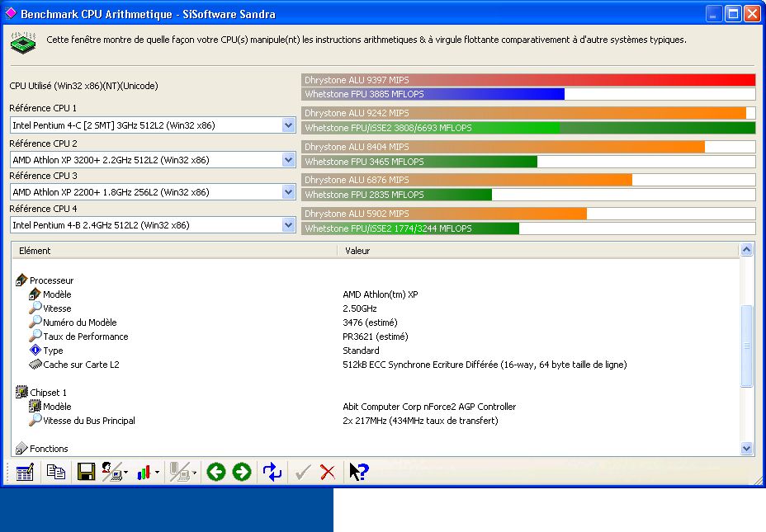Refresh benchmark with blue arrows icon

coord(272,472)
